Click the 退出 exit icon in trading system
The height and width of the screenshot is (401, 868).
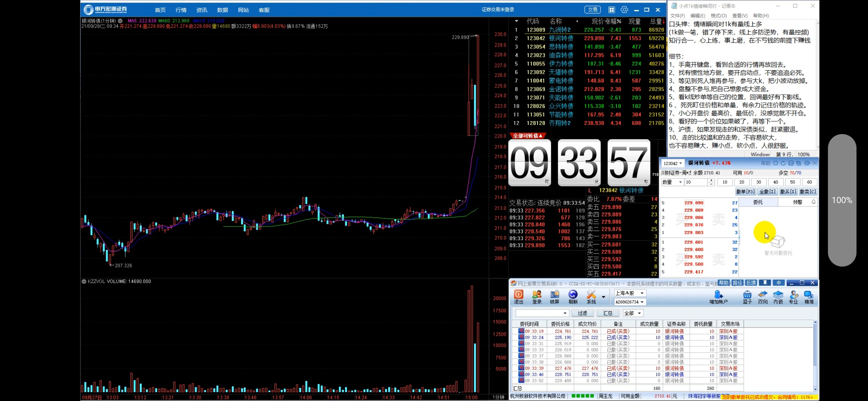click(519, 297)
